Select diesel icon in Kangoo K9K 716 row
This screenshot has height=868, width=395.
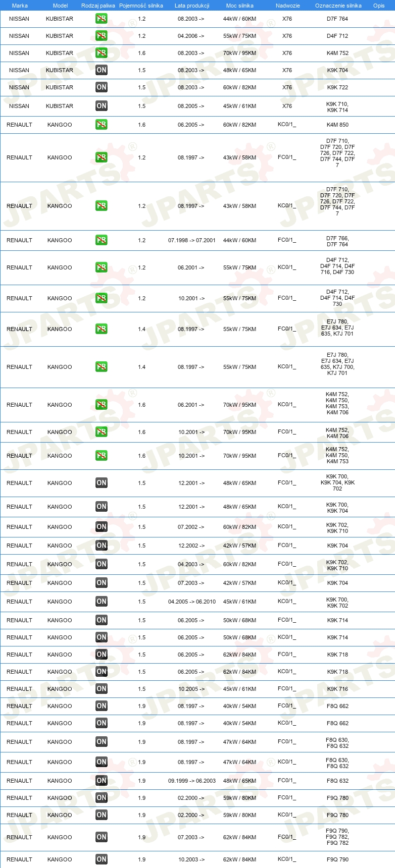[x=102, y=689]
